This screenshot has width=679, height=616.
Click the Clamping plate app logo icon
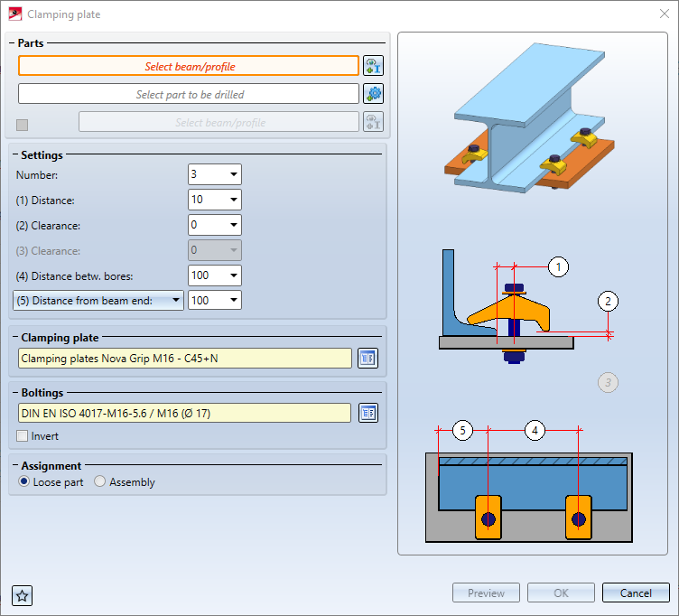(x=15, y=14)
